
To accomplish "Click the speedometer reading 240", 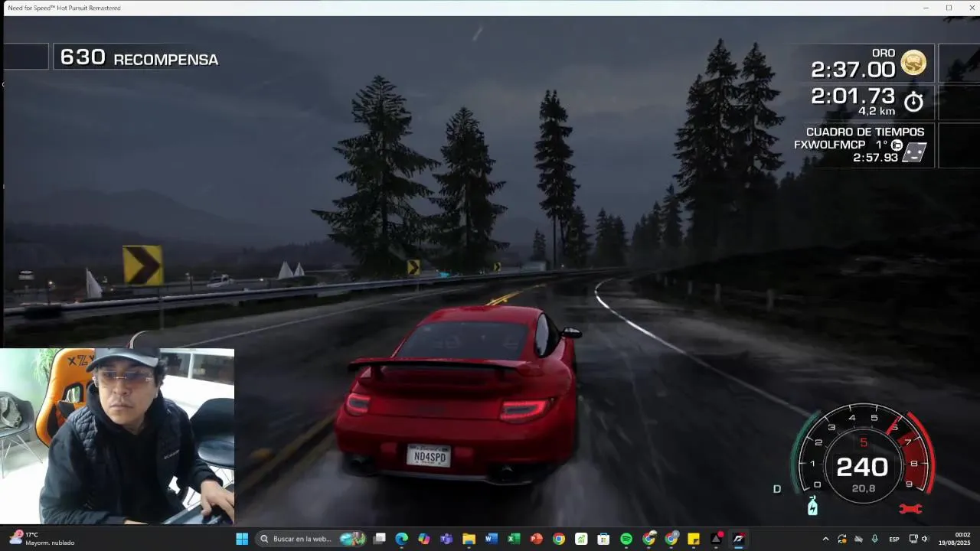I will tap(862, 467).
